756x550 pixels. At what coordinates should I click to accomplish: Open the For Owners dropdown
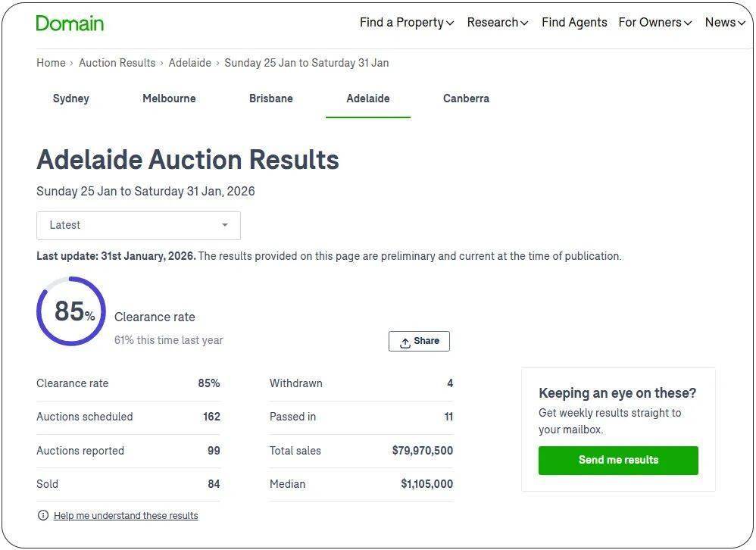point(655,23)
